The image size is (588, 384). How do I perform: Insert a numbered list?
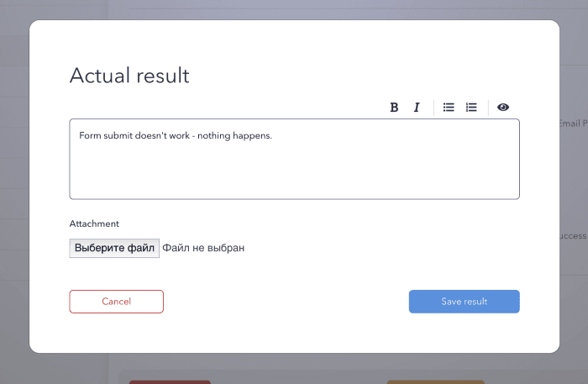pos(471,108)
